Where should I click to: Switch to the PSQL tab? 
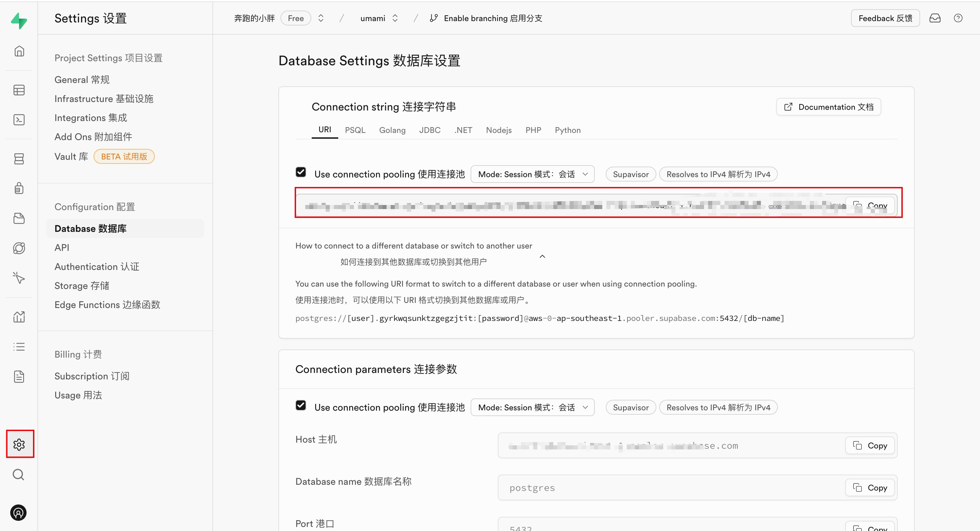coord(355,130)
